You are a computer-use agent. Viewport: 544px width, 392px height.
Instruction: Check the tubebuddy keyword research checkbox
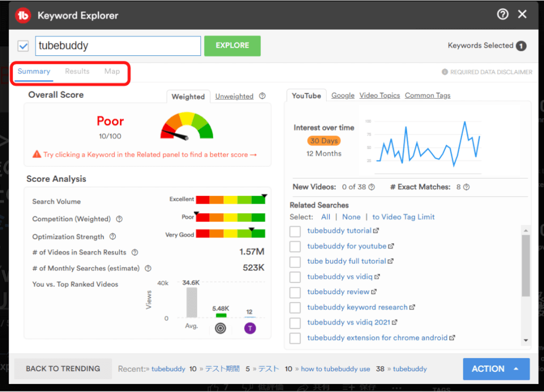(x=295, y=308)
